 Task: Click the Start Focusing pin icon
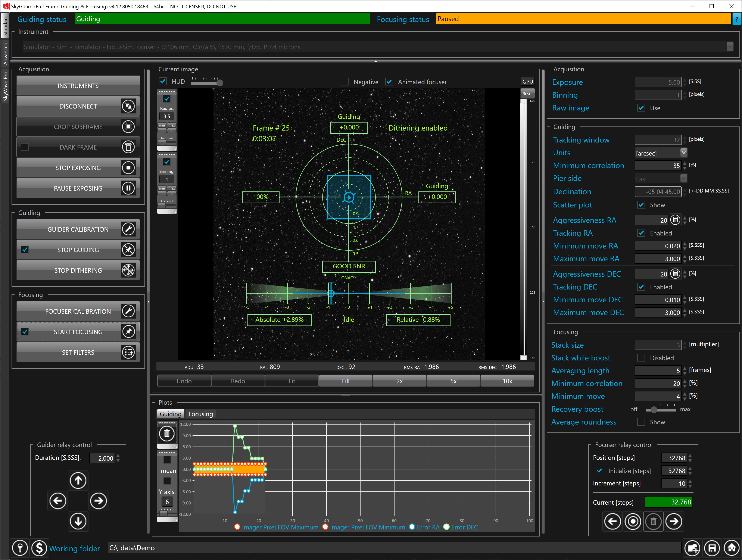click(x=128, y=332)
